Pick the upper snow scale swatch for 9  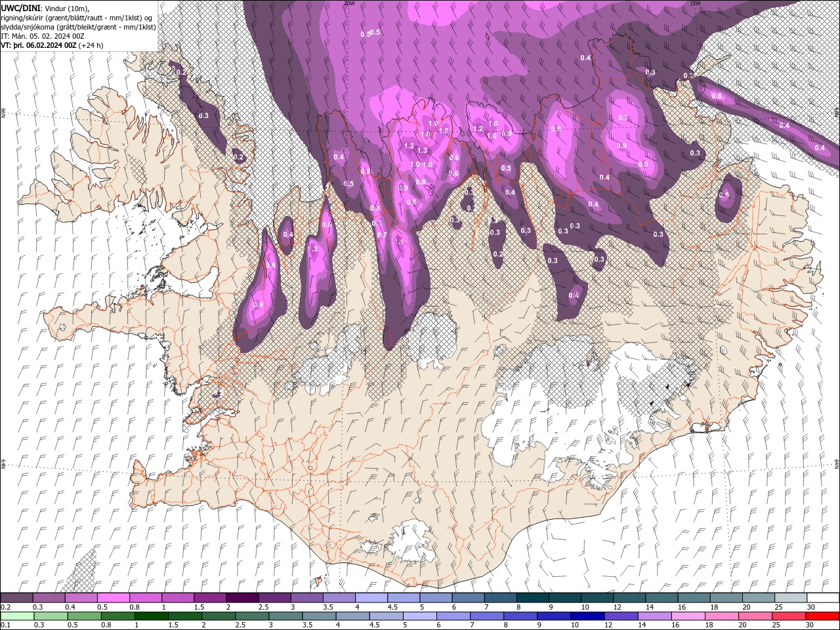(565, 598)
